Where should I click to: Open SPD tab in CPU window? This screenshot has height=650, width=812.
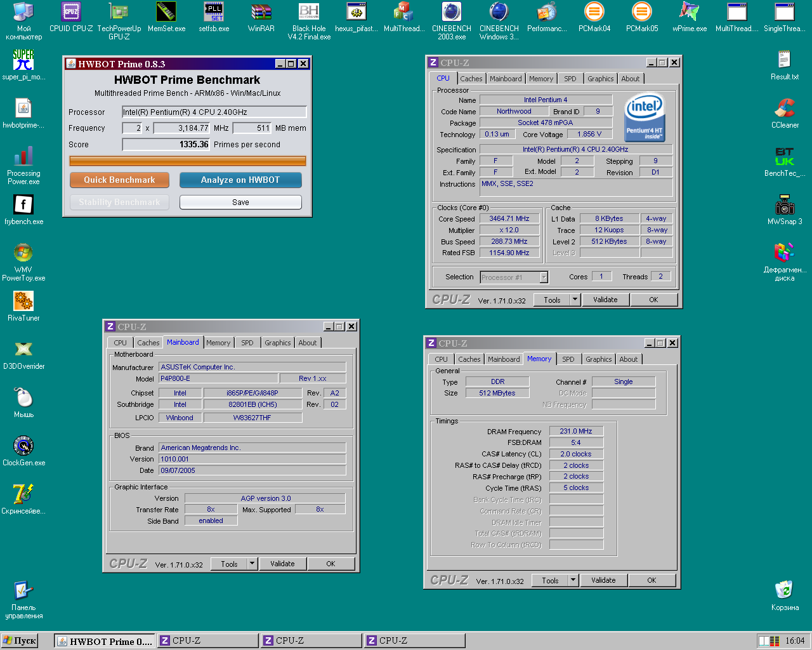[570, 79]
